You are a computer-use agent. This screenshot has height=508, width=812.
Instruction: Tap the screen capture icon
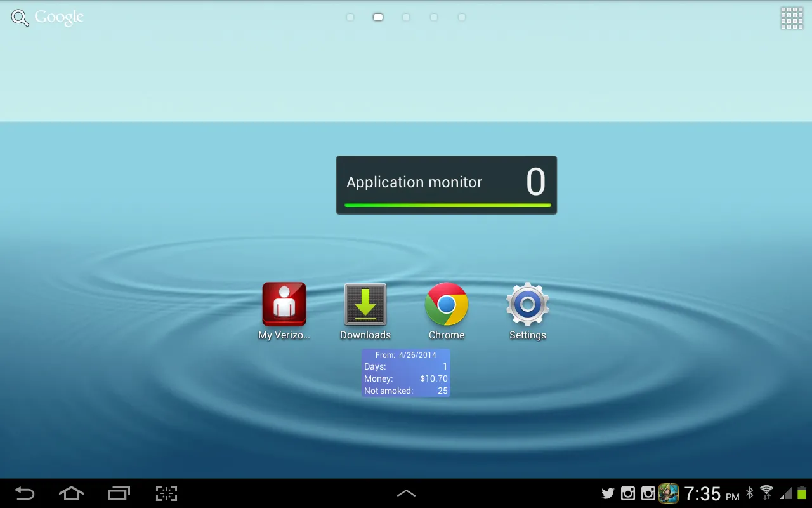point(166,493)
